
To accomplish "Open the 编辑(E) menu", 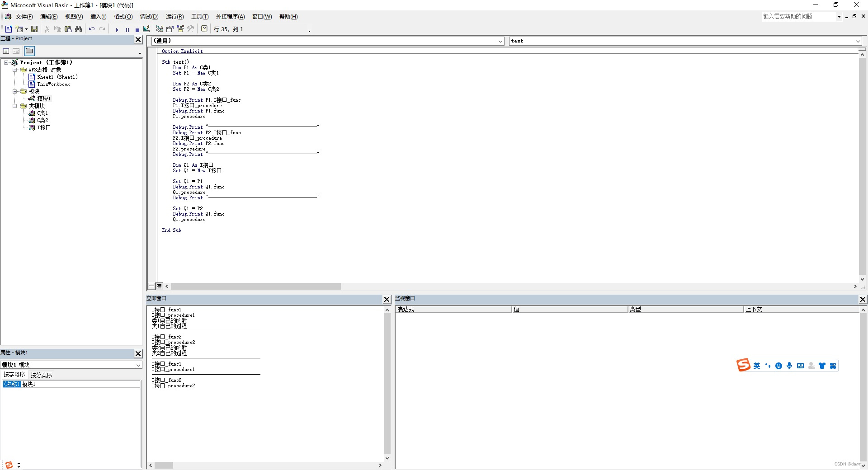I will coord(49,17).
